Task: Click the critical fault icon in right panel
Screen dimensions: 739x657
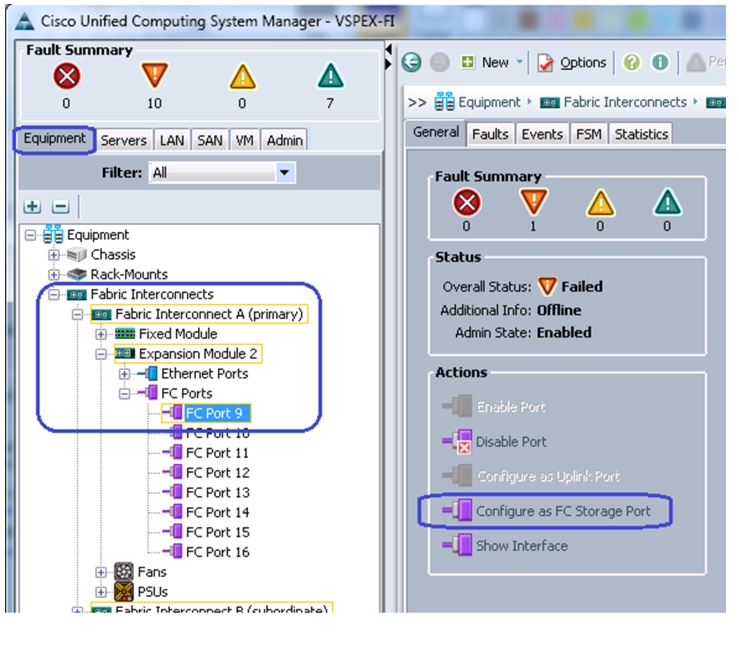Action: click(x=467, y=203)
